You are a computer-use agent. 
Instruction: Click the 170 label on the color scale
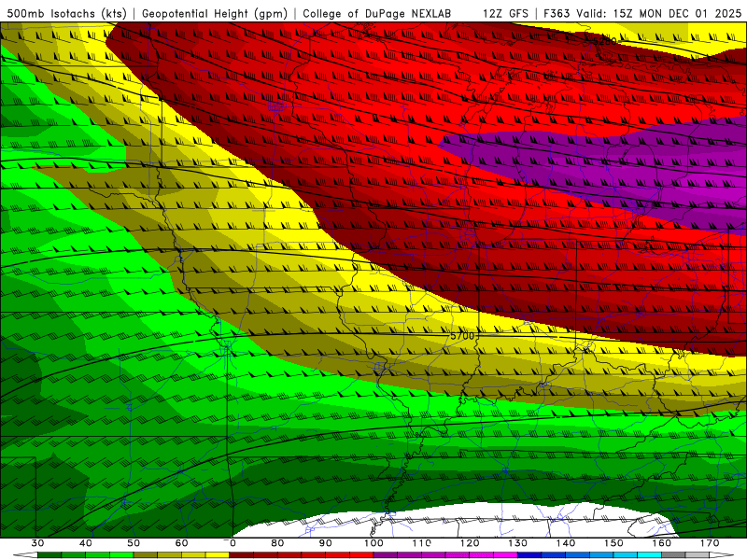coord(710,543)
